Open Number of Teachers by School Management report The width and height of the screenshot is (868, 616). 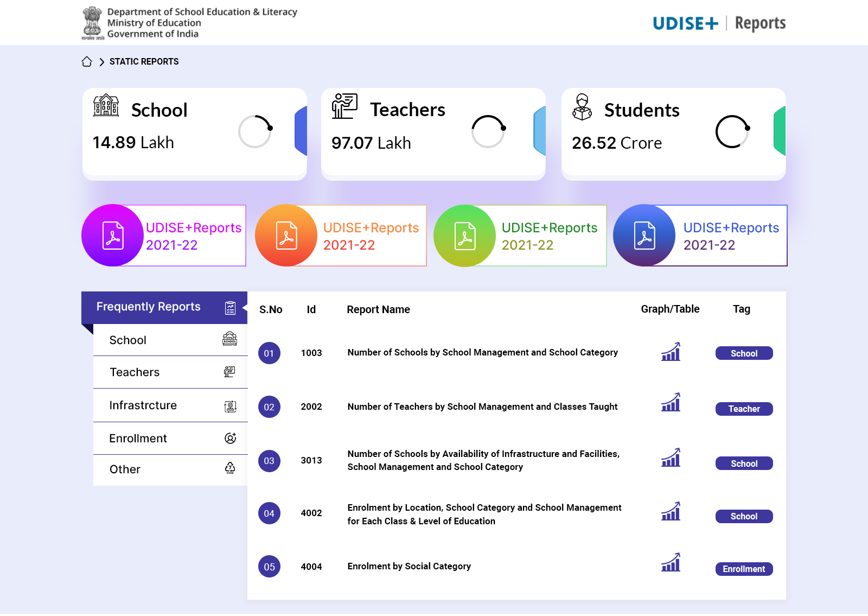pyautogui.click(x=482, y=407)
